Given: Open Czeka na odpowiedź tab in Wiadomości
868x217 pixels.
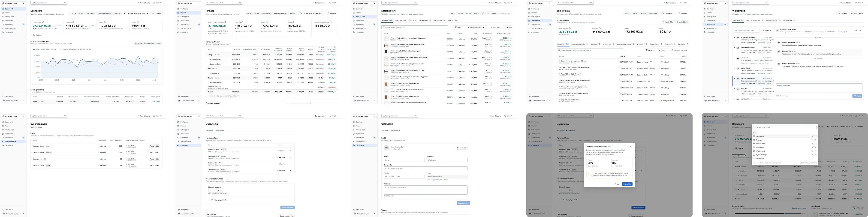Looking at the screenshot, I should click(755, 20).
